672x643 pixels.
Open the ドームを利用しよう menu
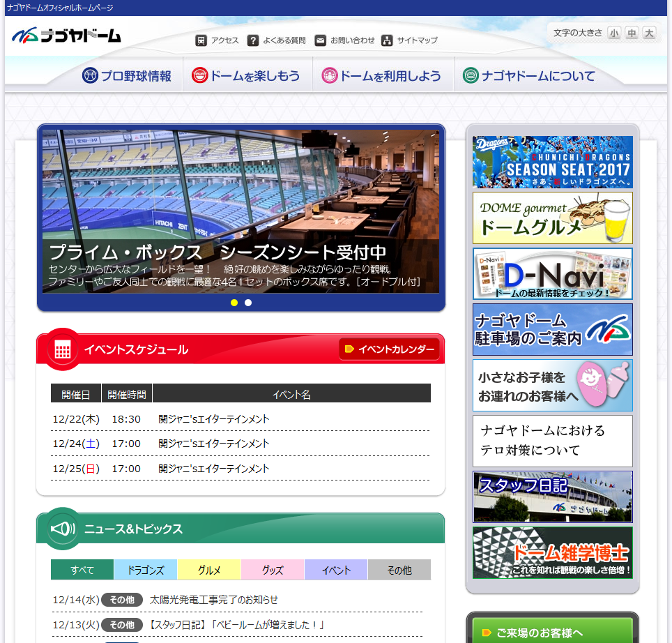click(381, 76)
